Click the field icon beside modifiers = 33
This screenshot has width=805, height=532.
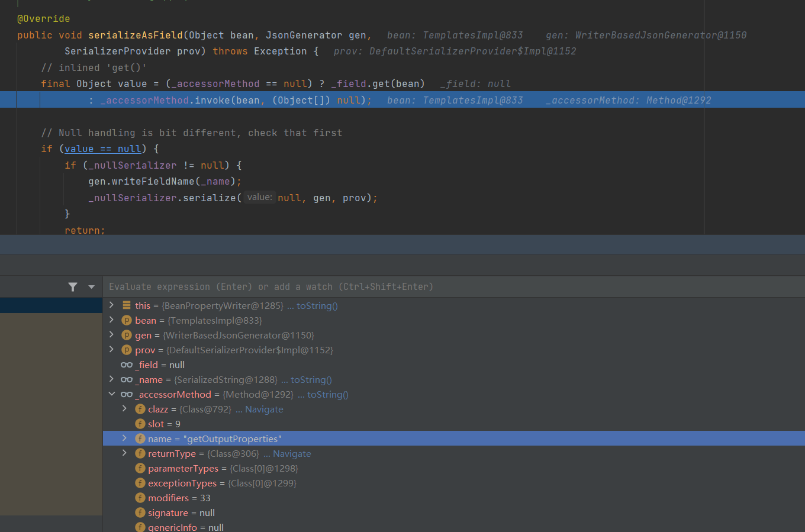[x=140, y=498]
